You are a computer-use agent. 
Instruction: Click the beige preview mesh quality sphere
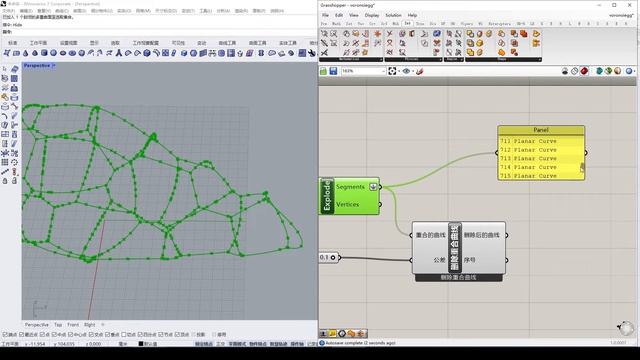[x=618, y=71]
